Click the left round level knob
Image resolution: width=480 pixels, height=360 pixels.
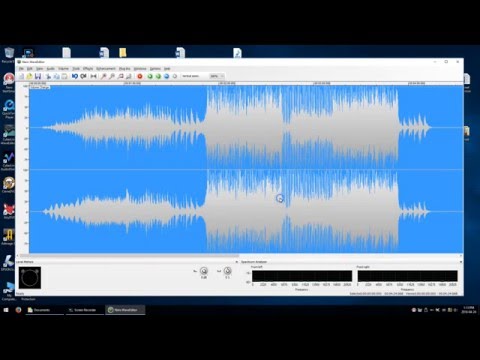tap(204, 271)
